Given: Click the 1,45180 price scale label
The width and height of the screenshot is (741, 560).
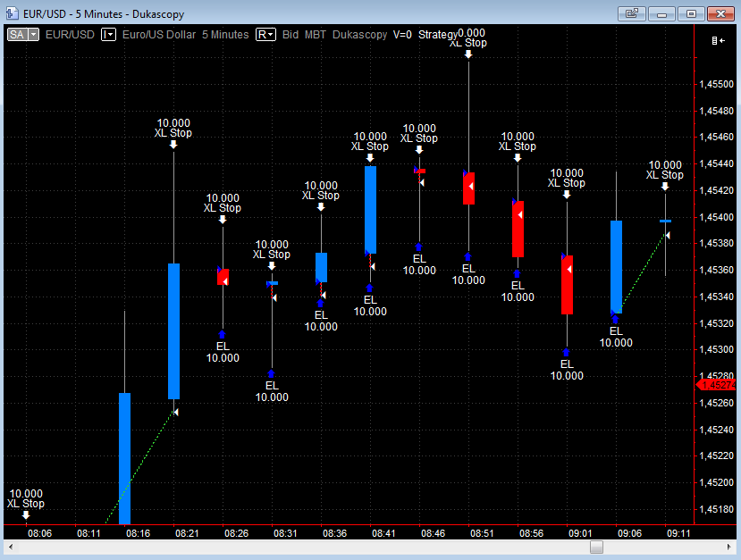Looking at the screenshot, I should (717, 509).
